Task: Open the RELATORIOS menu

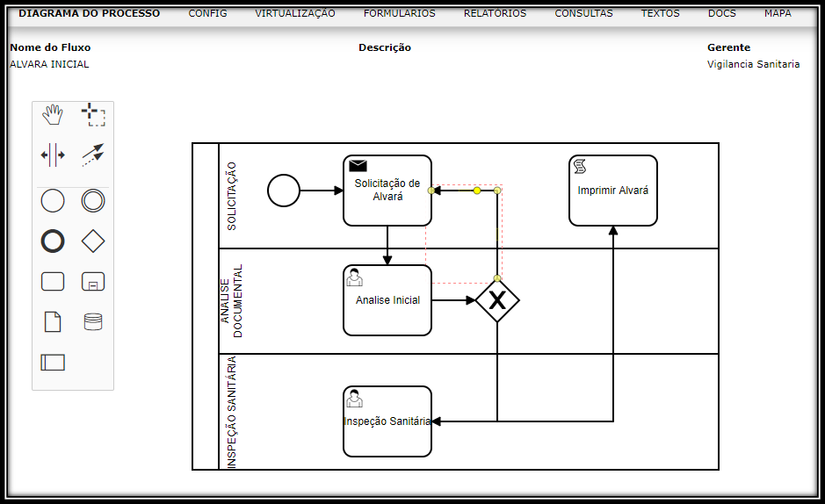Action: pyautogui.click(x=495, y=14)
